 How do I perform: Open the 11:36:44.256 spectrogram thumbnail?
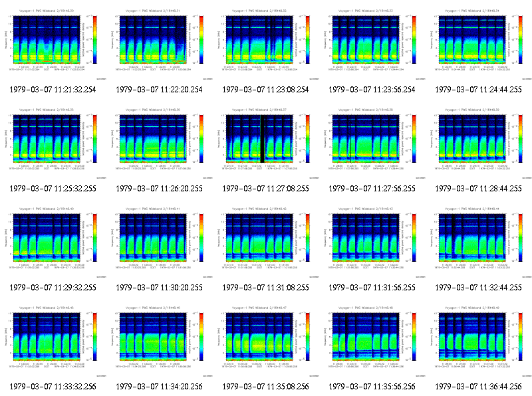(479, 341)
